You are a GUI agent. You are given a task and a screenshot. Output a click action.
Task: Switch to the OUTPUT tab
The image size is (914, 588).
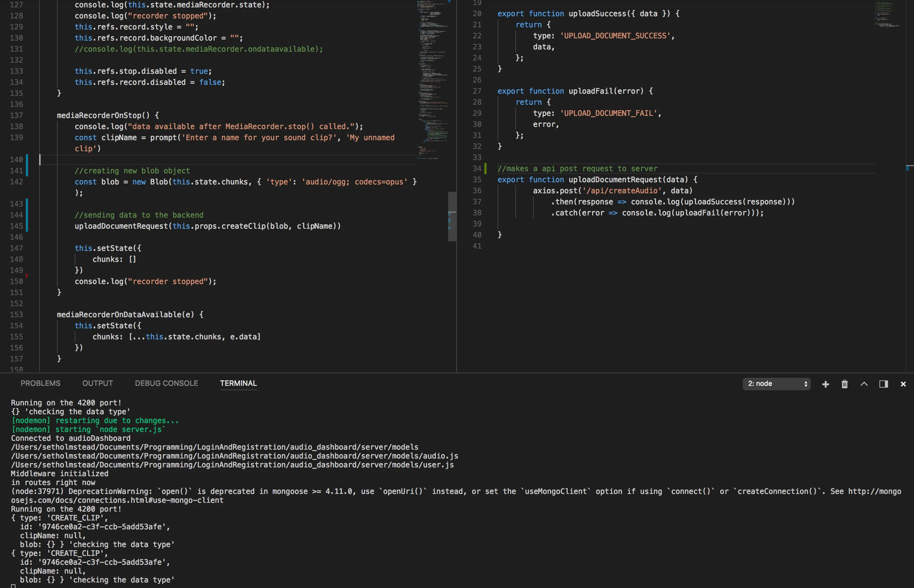tap(97, 383)
